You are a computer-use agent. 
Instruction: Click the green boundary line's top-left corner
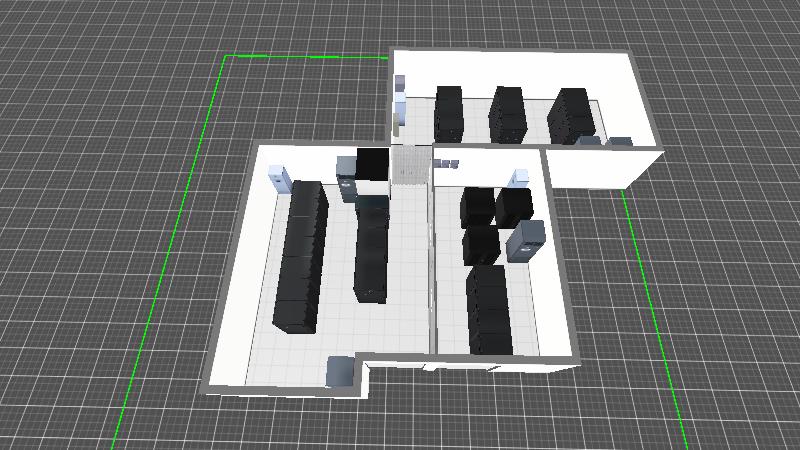click(225, 57)
